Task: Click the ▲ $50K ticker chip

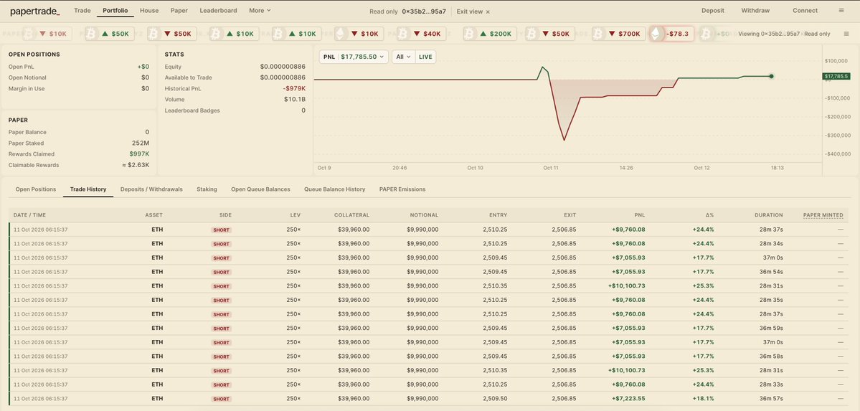Action: 110,34
